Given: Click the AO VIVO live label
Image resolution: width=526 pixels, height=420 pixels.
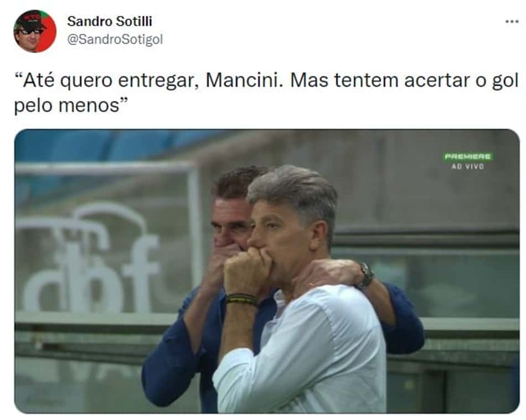Looking at the screenshot, I should (x=468, y=166).
